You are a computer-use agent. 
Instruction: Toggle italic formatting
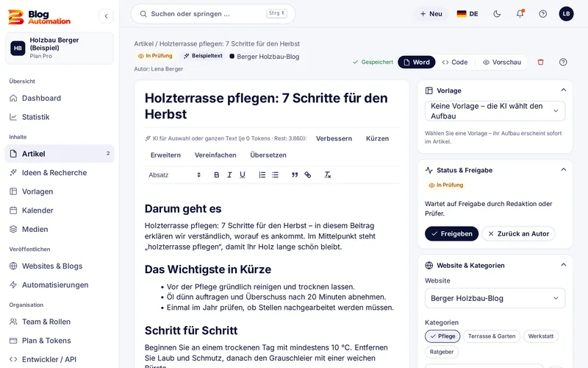click(x=229, y=175)
